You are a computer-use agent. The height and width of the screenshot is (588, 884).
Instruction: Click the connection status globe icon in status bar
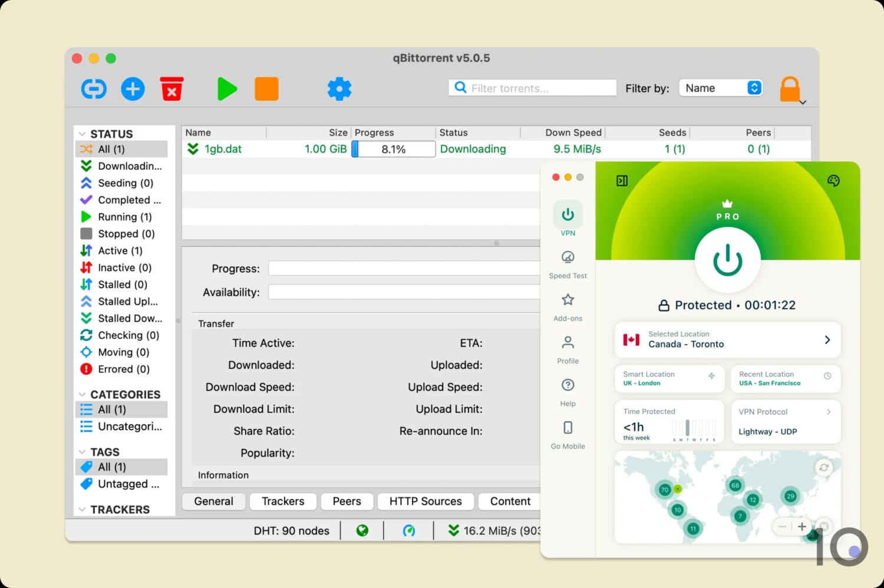(362, 531)
